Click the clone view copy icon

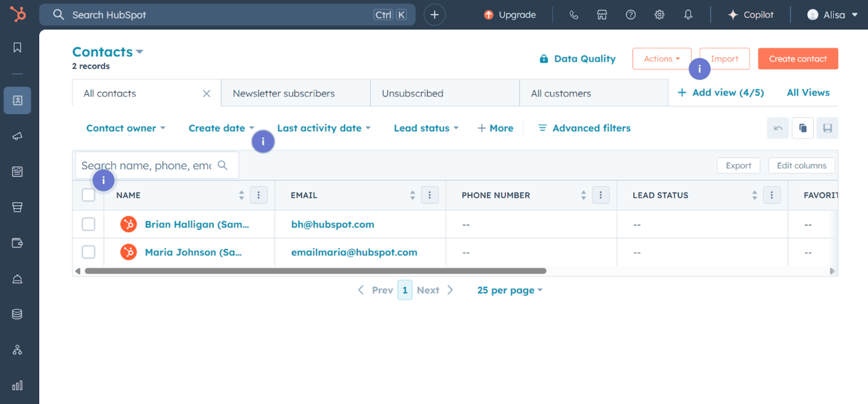tap(803, 128)
